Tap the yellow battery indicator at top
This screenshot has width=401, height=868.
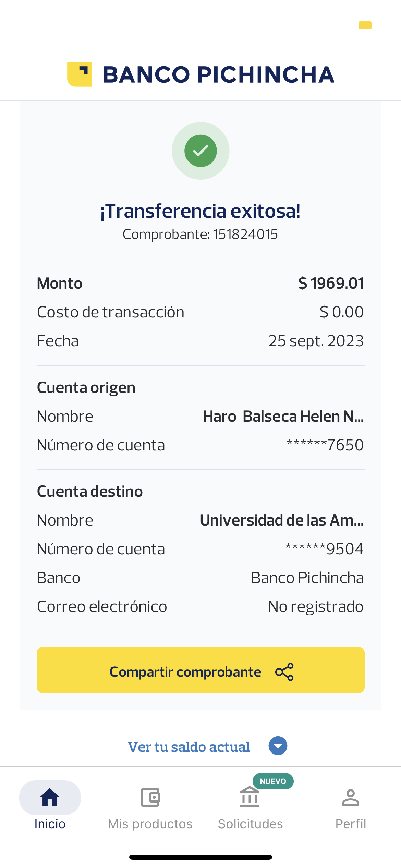coord(365,25)
